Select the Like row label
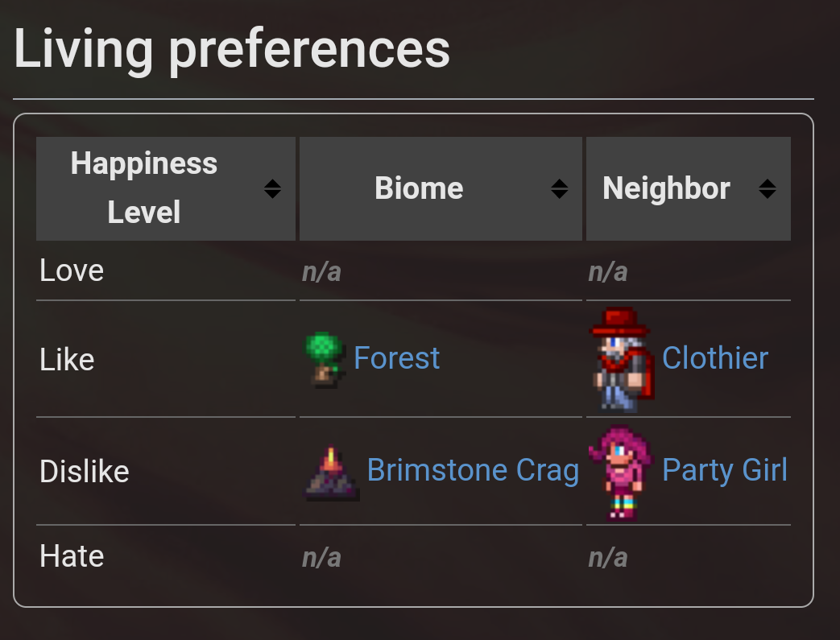This screenshot has width=840, height=640. (x=67, y=359)
